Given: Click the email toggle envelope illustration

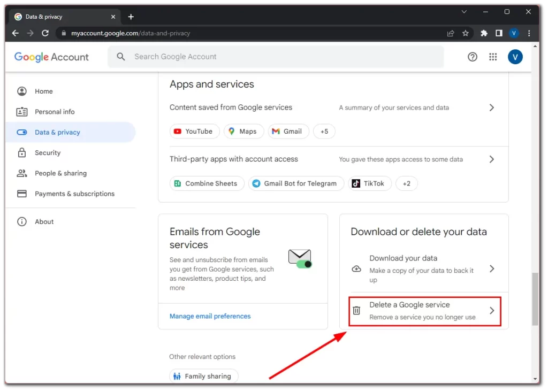Looking at the screenshot, I should coord(300,259).
